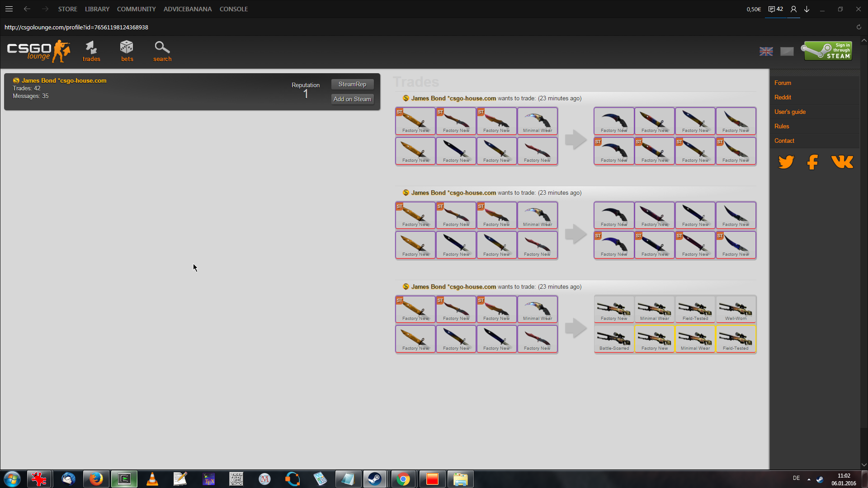Click Sign in through Steam button
This screenshot has width=868, height=488.
(x=827, y=51)
